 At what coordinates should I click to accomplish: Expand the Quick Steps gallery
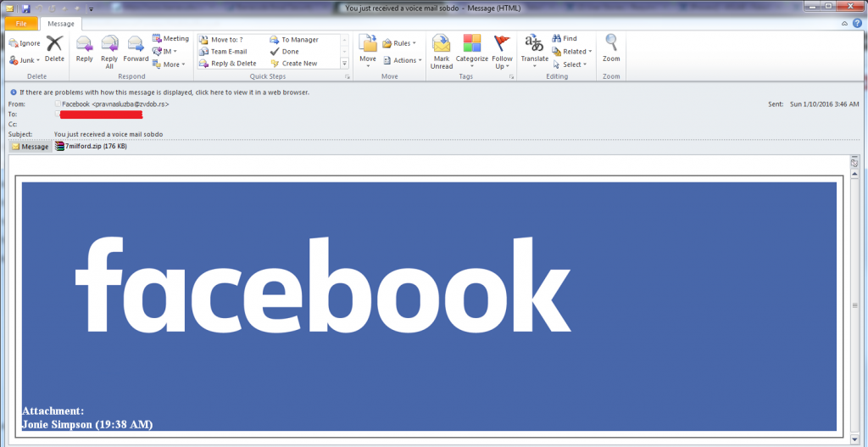point(344,64)
